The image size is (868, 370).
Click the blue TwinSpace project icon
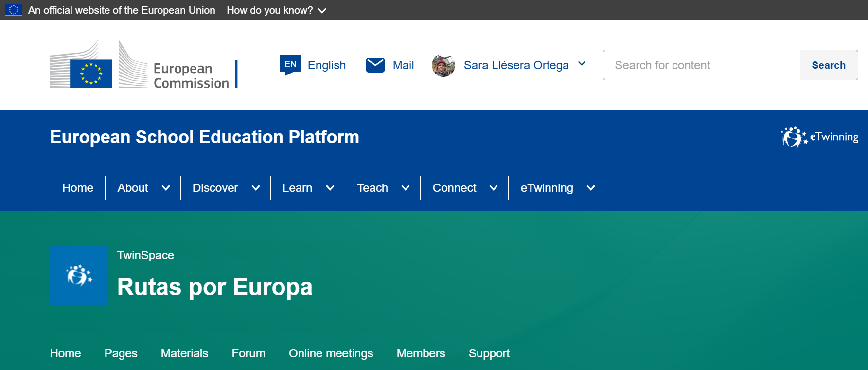coord(79,276)
